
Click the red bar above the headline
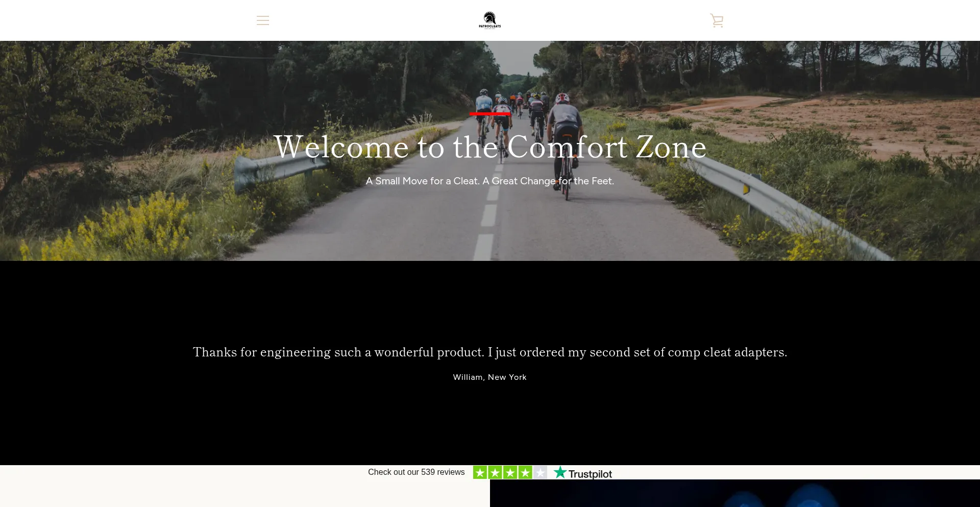(x=489, y=114)
